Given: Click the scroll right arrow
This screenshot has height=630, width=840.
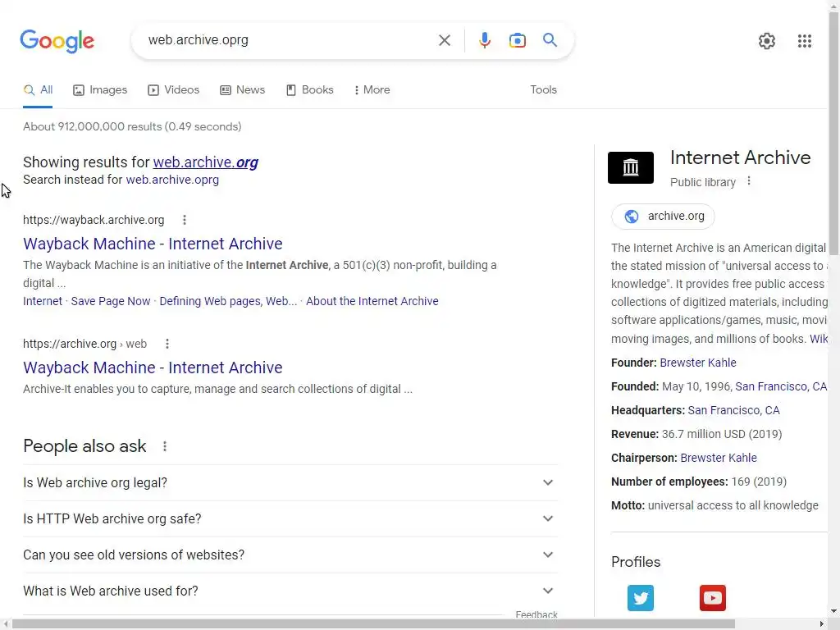Looking at the screenshot, I should pyautogui.click(x=822, y=624).
